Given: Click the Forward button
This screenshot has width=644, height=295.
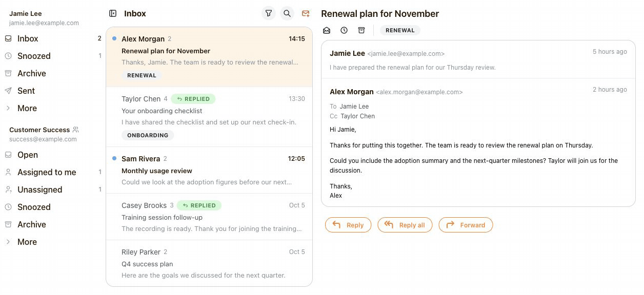Looking at the screenshot, I should pyautogui.click(x=466, y=225).
